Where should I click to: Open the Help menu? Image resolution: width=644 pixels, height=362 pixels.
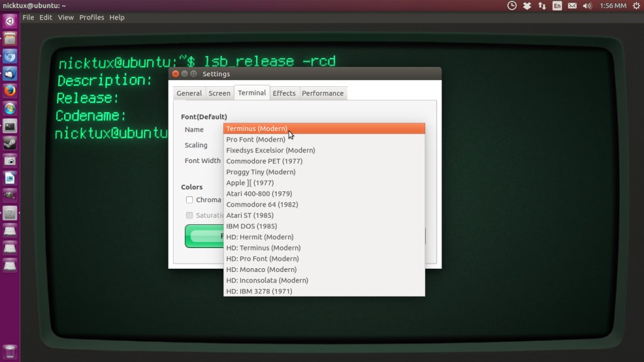coord(117,17)
